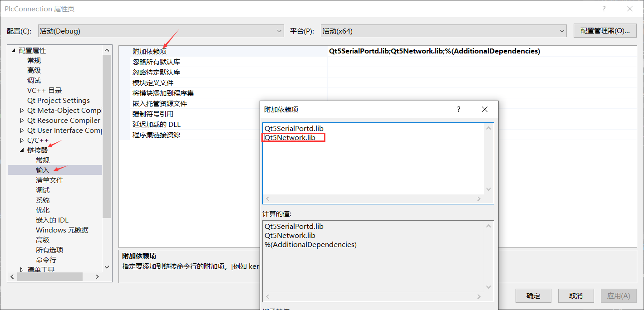The image size is (644, 310).
Task: Expand the C/C++ tree node
Action: pos(21,140)
